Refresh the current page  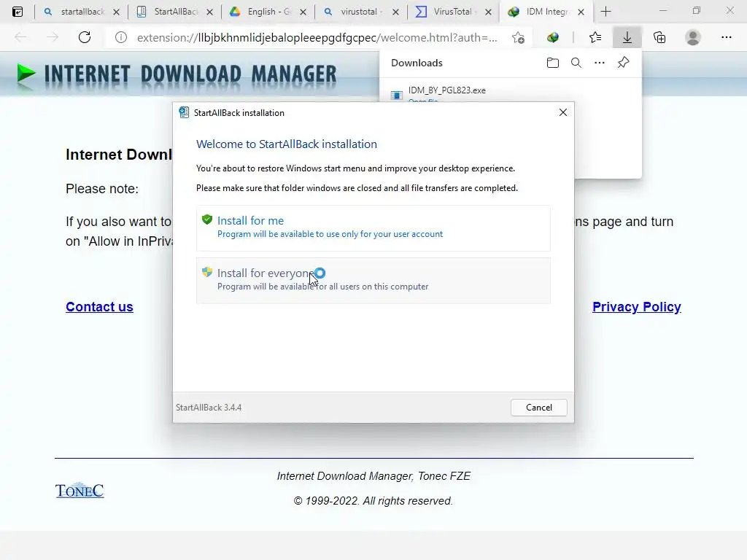pos(85,37)
